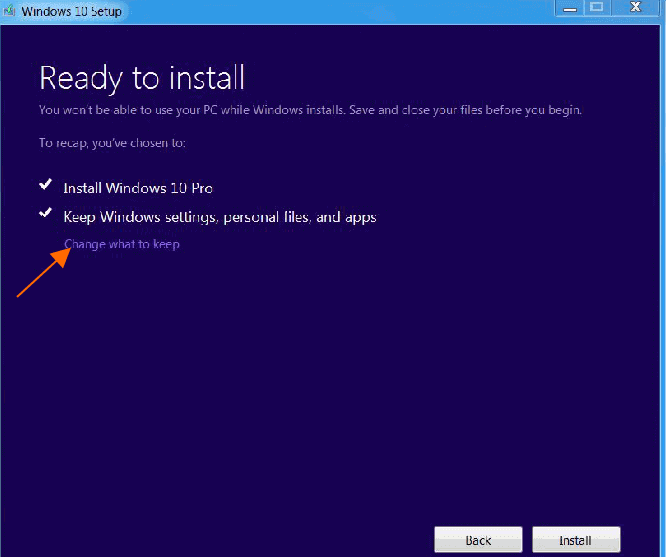Minimize the Windows 10 Setup window
Viewport: 666px width, 557px height.
(x=570, y=8)
